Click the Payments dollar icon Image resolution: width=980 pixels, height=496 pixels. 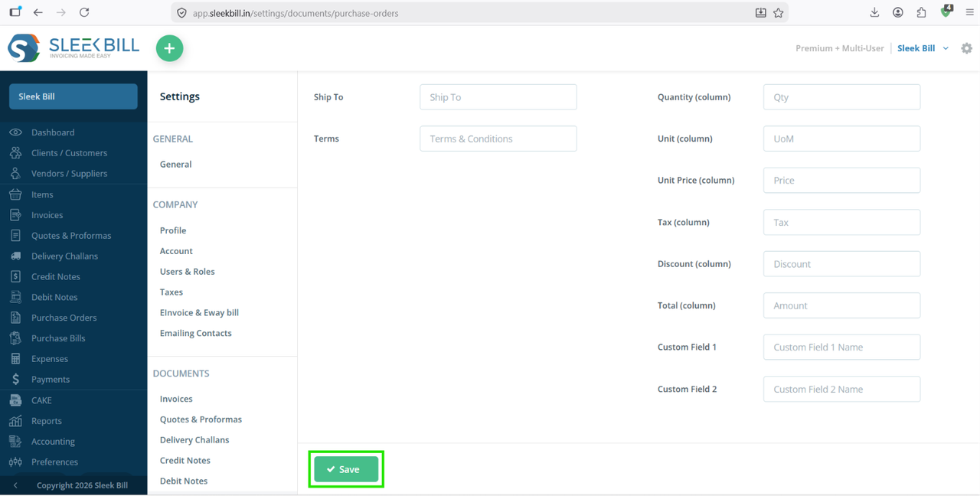tap(15, 380)
